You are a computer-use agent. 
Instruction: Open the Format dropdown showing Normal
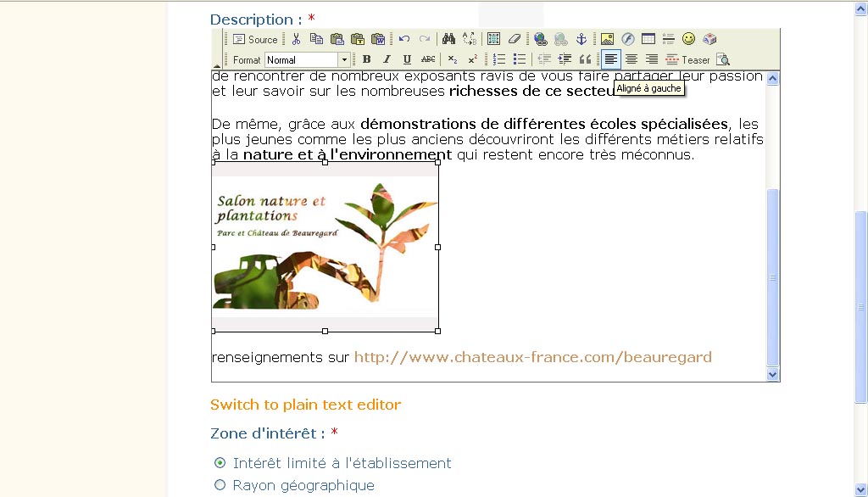(x=307, y=60)
